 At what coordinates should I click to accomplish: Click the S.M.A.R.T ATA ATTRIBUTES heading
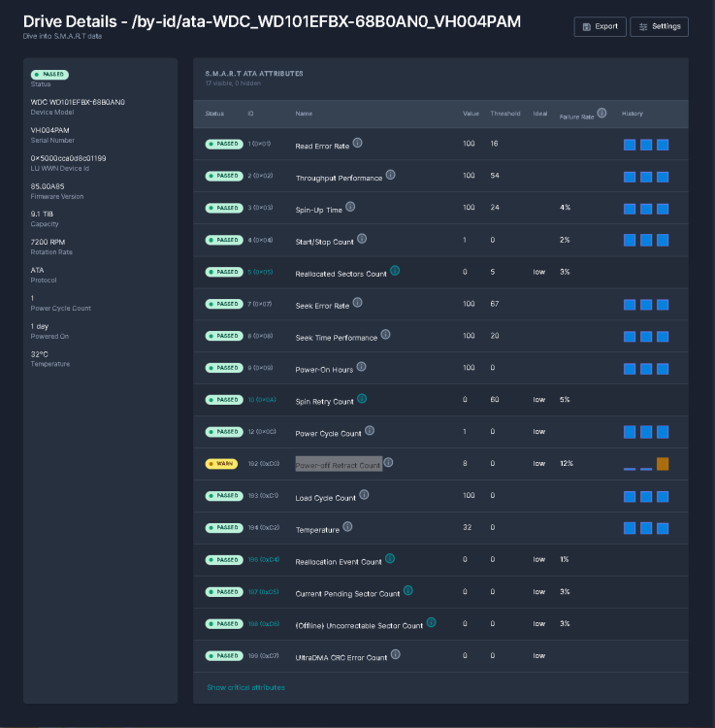pos(254,74)
